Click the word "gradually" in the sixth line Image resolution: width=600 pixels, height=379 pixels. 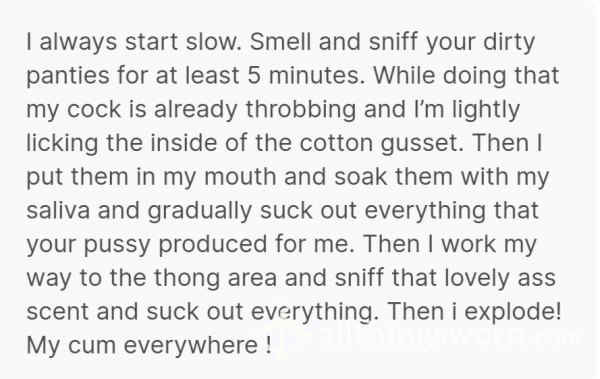click(199, 211)
